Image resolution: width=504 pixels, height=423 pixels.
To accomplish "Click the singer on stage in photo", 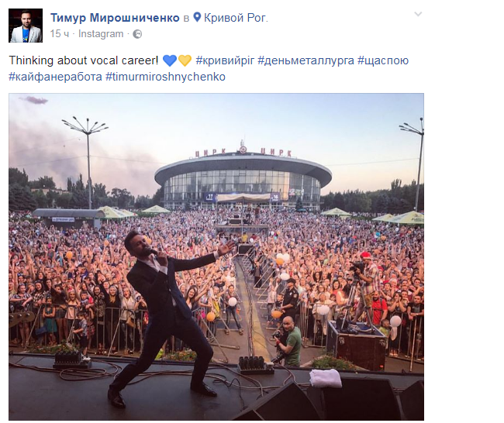I will 167,318.
